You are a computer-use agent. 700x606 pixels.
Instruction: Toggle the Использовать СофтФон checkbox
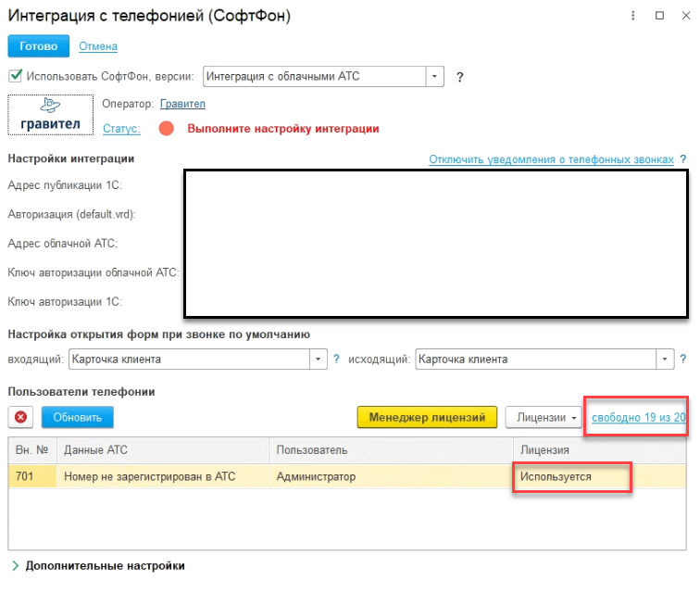15,76
